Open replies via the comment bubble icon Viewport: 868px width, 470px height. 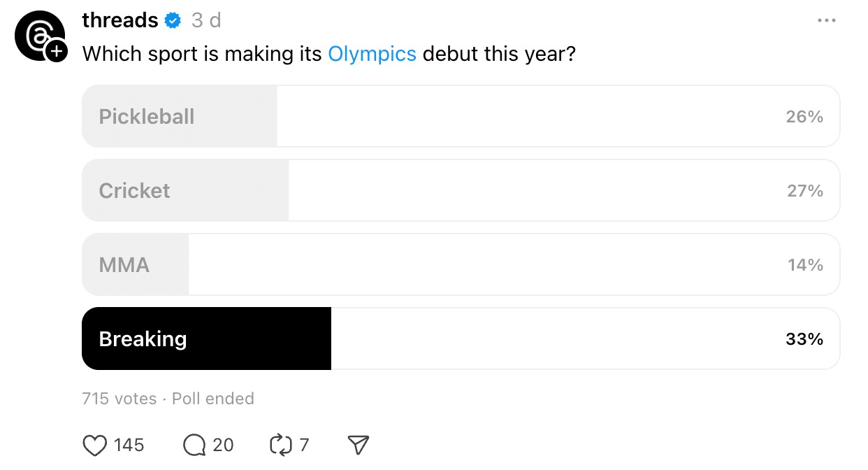tap(194, 445)
